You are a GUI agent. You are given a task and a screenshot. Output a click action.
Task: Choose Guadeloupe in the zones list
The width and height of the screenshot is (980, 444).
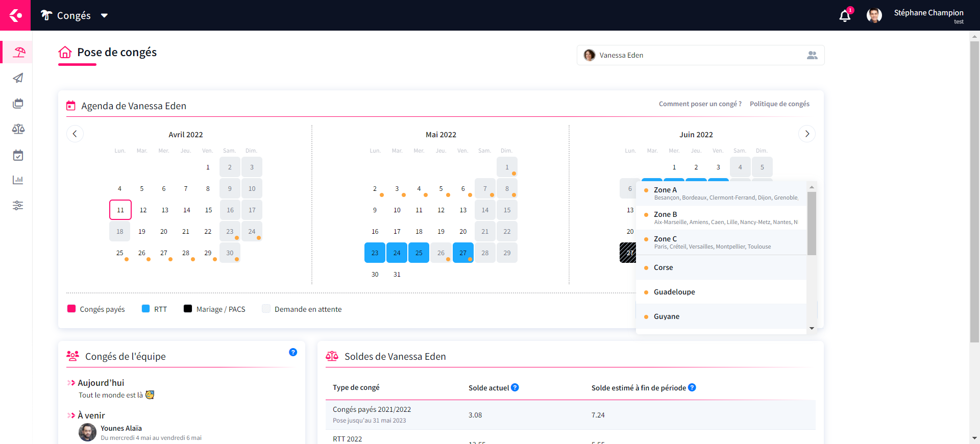721,292
